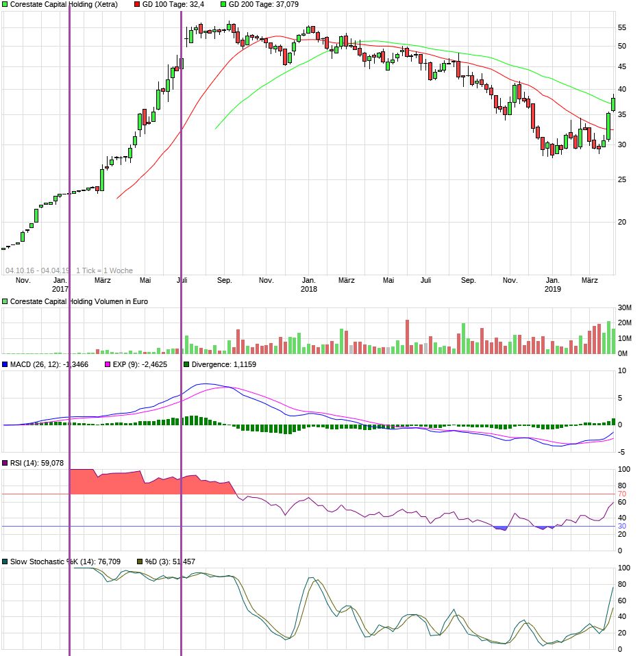Click the Volumen in Euro legend icon
This screenshot has height=656, width=644.
point(5,300)
